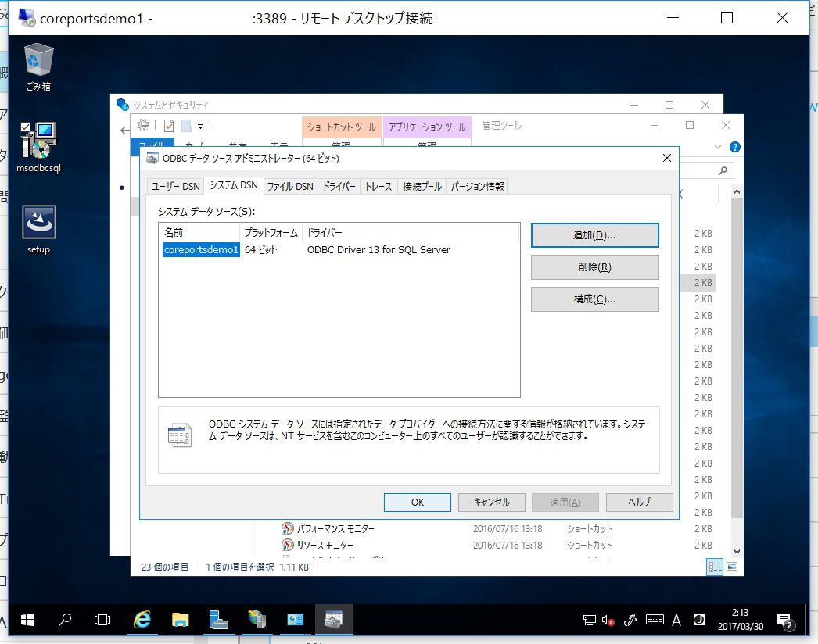The image size is (818, 644).
Task: Click the scroll down arrow in the Explorer window
Action: (x=737, y=551)
